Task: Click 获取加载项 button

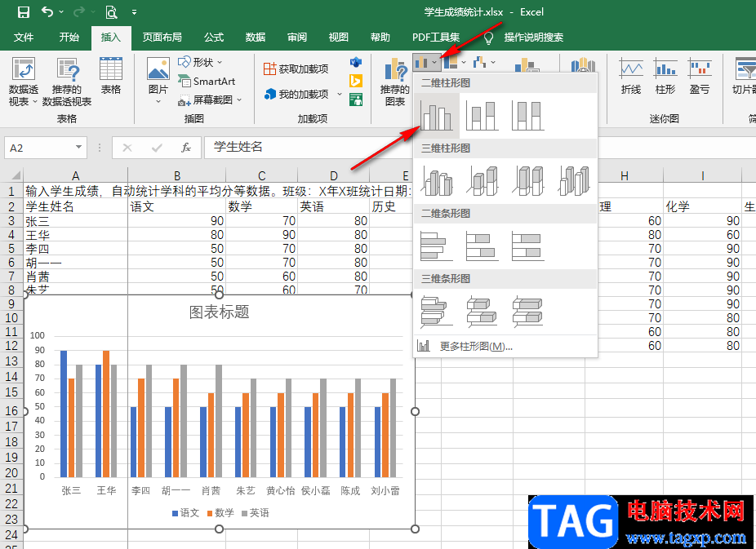Action: point(296,69)
